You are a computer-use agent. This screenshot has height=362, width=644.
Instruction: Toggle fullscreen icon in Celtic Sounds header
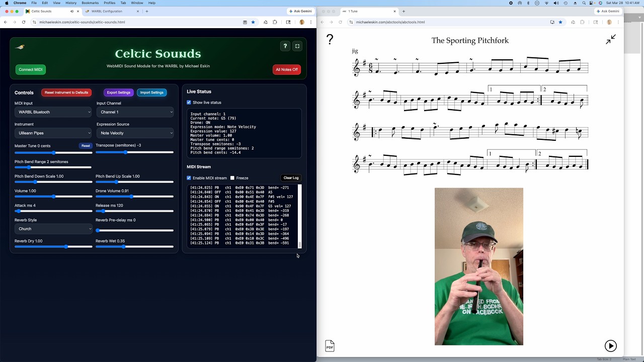[297, 46]
